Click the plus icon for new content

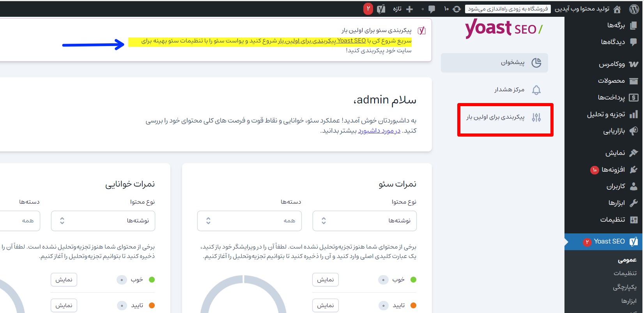click(409, 9)
